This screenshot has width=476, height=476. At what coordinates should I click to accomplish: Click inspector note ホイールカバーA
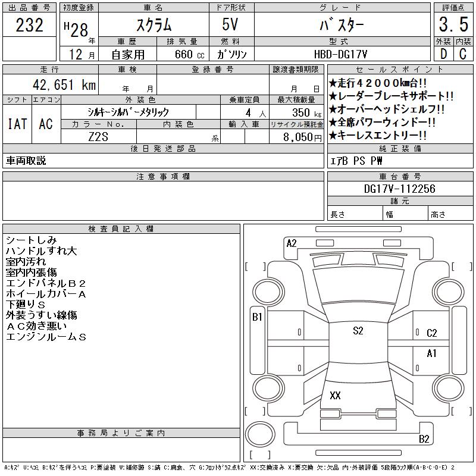(x=46, y=294)
